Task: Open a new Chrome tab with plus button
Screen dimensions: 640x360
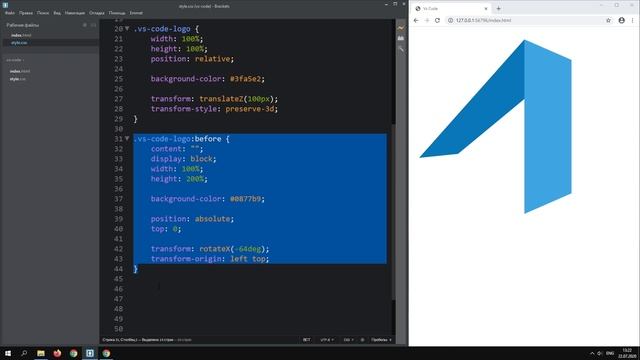Action: tap(498, 9)
